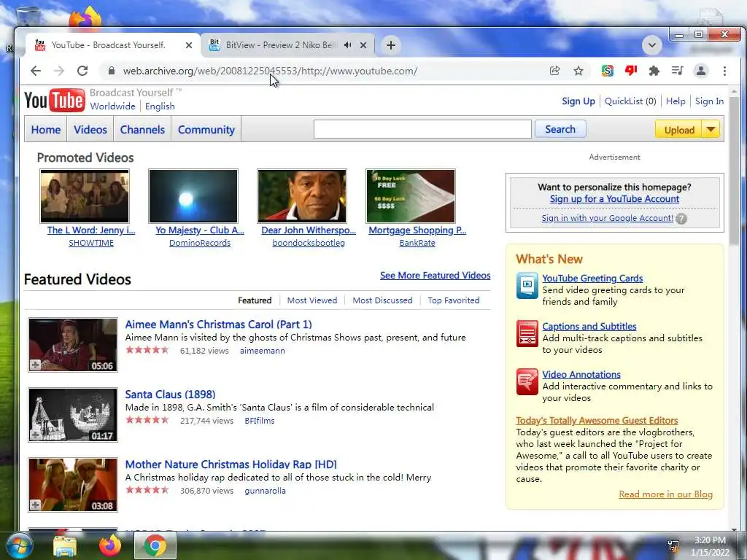Click inside the YouTube search field
This screenshot has width=747, height=560.
(x=422, y=130)
